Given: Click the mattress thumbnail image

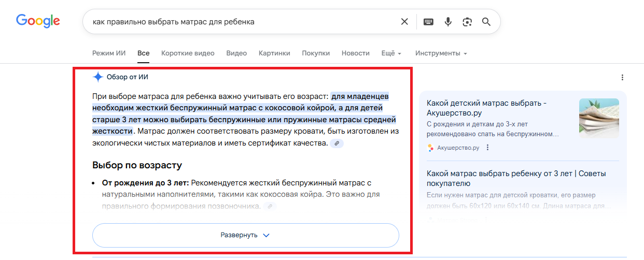Looking at the screenshot, I should pyautogui.click(x=599, y=118).
